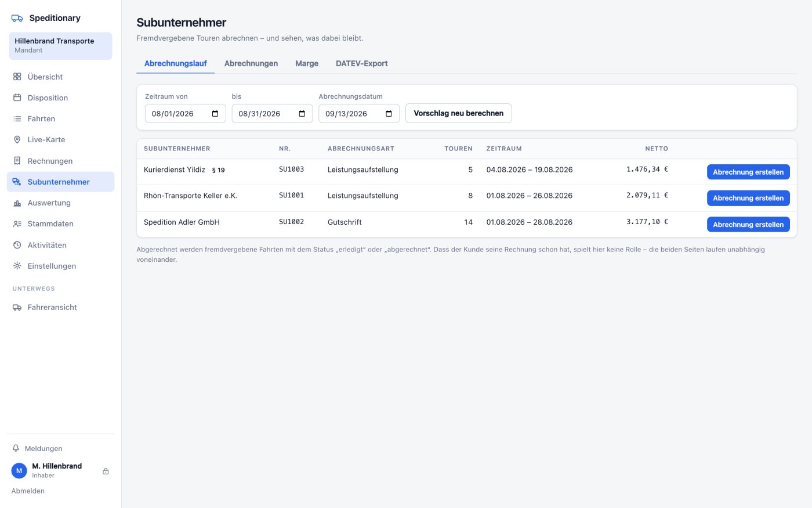Click the Abmelden link
812x508 pixels.
pos(28,491)
